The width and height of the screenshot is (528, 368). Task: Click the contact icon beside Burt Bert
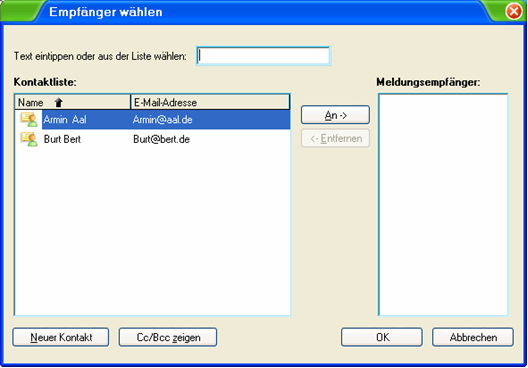[29, 139]
